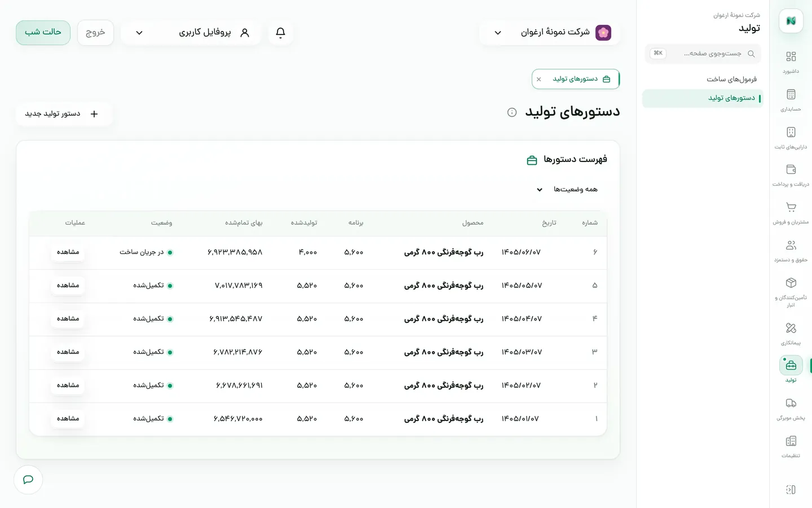The height and width of the screenshot is (508, 812).
Task: Click مشاهده for order number ۶
Action: (x=68, y=252)
